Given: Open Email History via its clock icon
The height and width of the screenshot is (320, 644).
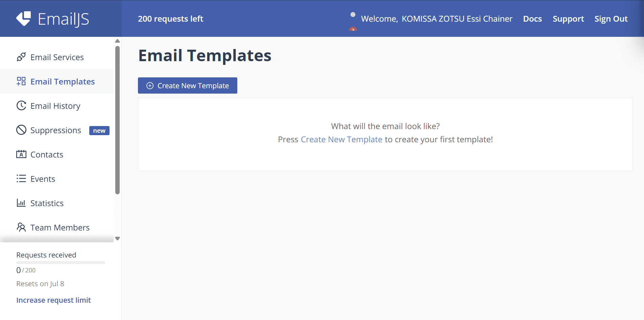Looking at the screenshot, I should [x=21, y=105].
